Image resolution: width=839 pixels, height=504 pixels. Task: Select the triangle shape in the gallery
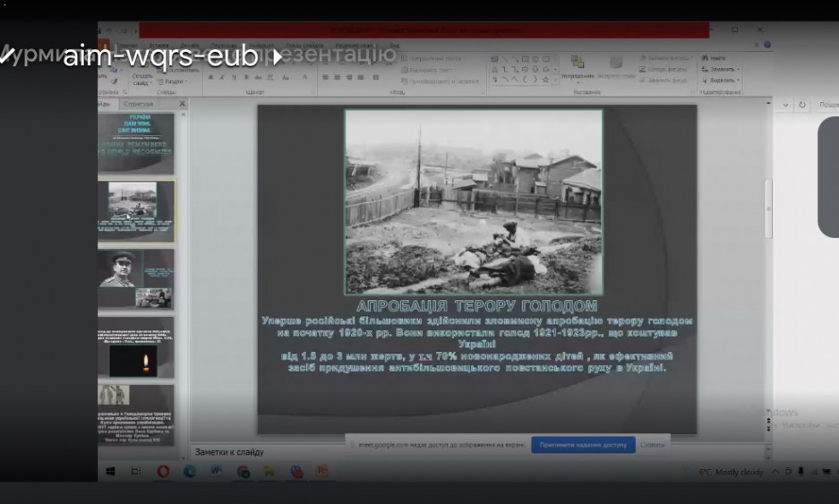tap(494, 70)
